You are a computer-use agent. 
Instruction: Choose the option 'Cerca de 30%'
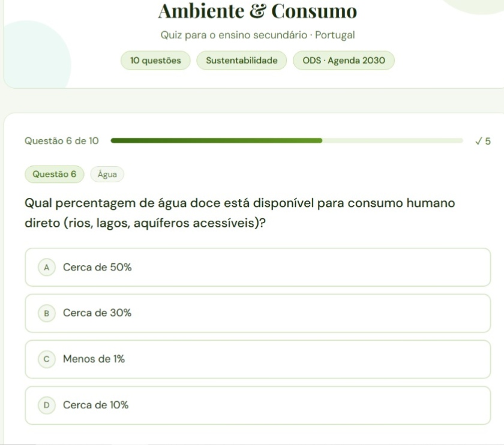(x=258, y=313)
